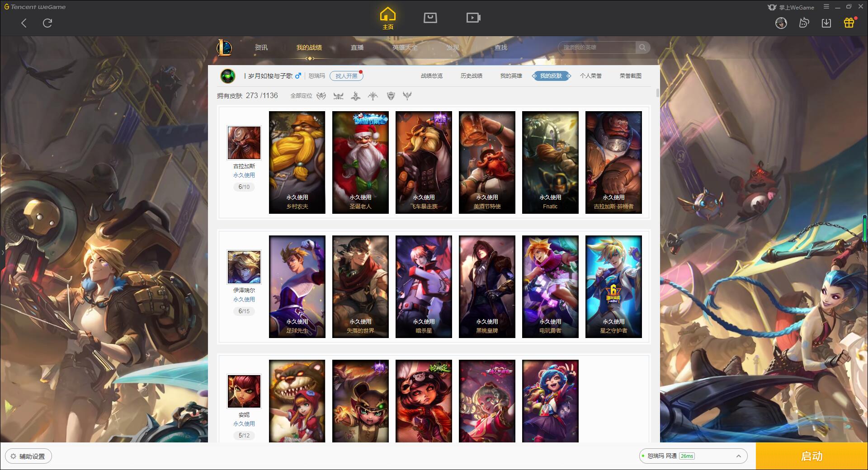Screen dimensions: 868x470
Task: Open 美酒节特使 skin card
Action: [x=487, y=163]
